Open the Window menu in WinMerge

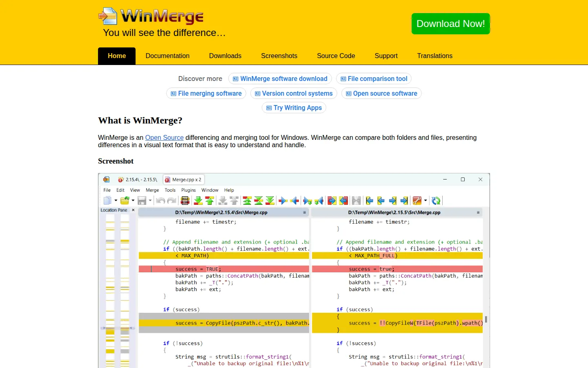(210, 190)
